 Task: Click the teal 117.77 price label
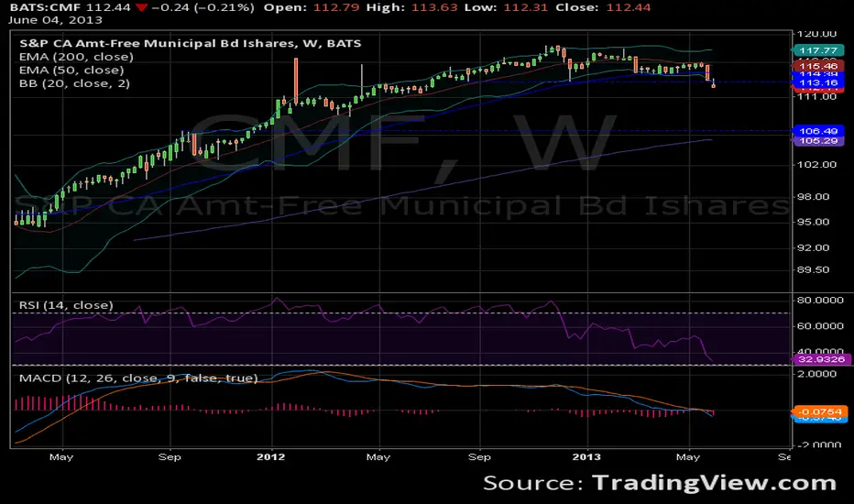[x=817, y=50]
